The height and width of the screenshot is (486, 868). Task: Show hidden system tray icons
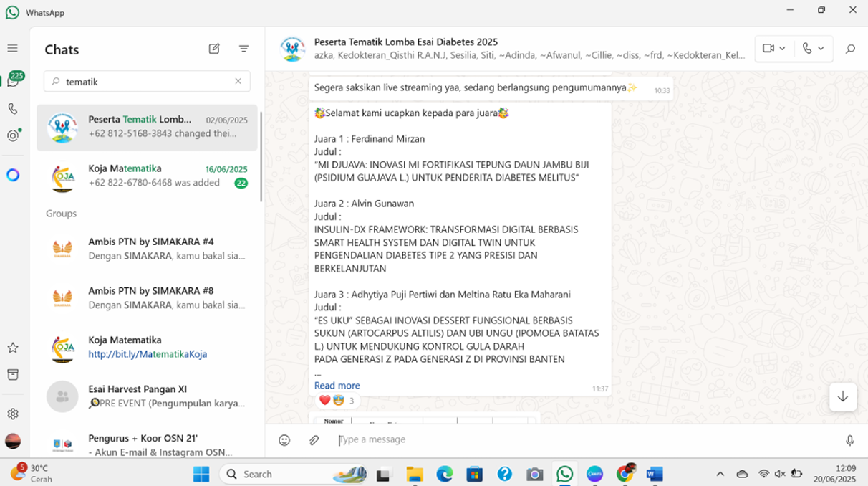pyautogui.click(x=720, y=474)
